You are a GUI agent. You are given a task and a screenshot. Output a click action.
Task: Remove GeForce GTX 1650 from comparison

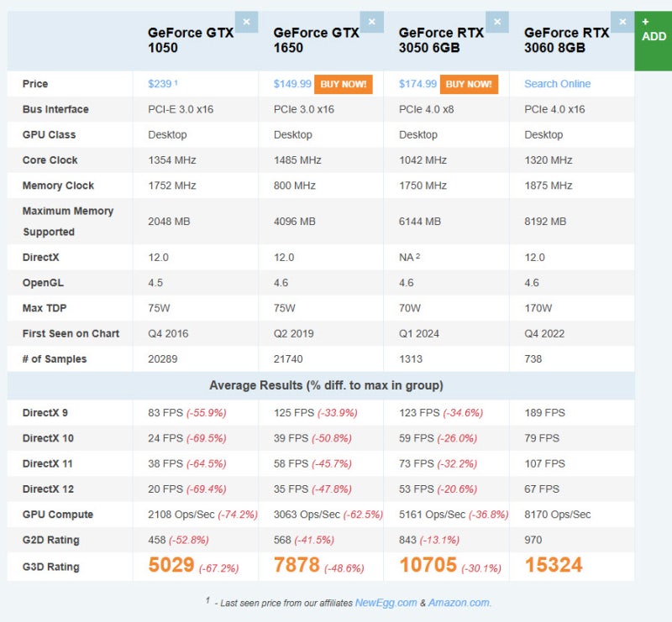371,22
